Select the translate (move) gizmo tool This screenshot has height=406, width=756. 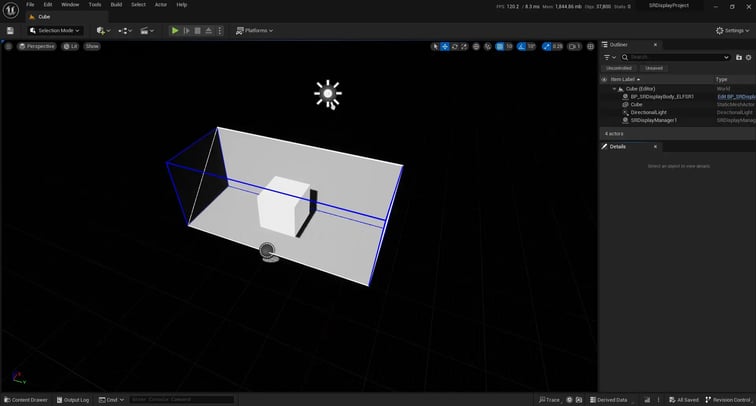point(446,47)
